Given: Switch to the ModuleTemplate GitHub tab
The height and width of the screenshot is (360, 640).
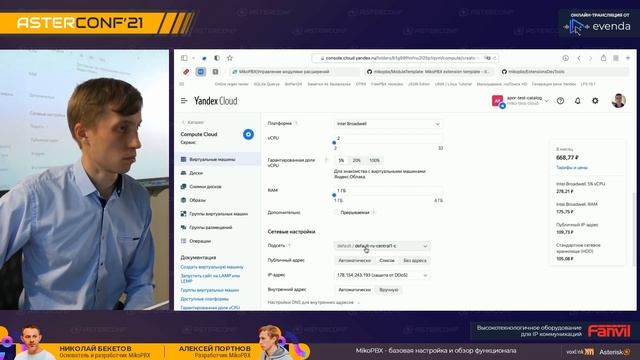Looking at the screenshot, I should click(x=429, y=72).
